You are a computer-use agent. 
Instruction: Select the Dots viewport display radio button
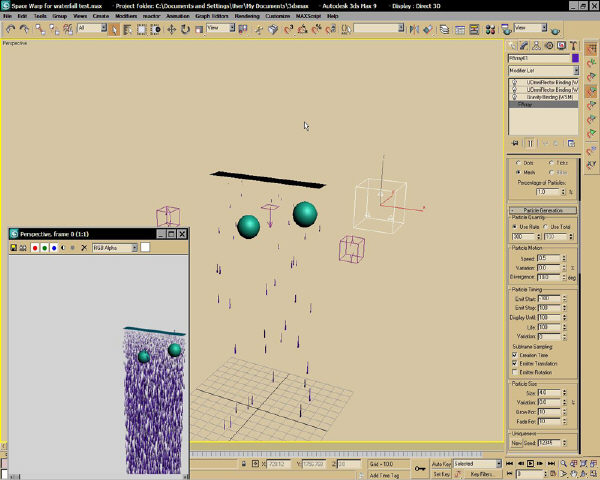point(518,163)
